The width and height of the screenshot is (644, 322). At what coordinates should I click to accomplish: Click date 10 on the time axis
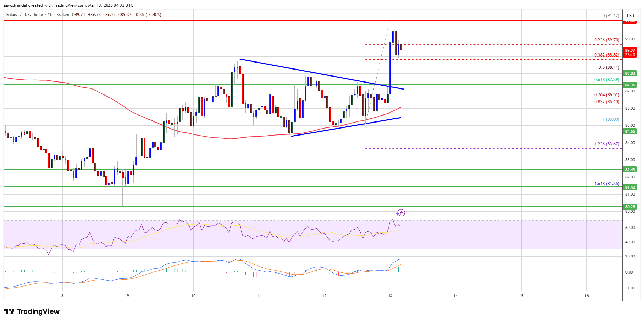pos(193,296)
